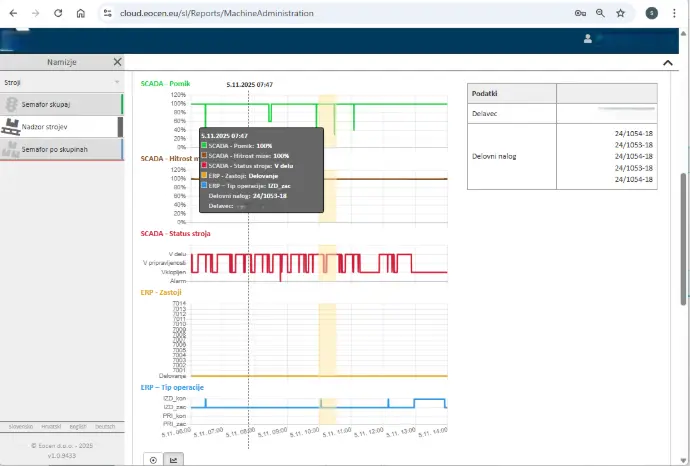Switch language to Slovensko

coord(20,427)
